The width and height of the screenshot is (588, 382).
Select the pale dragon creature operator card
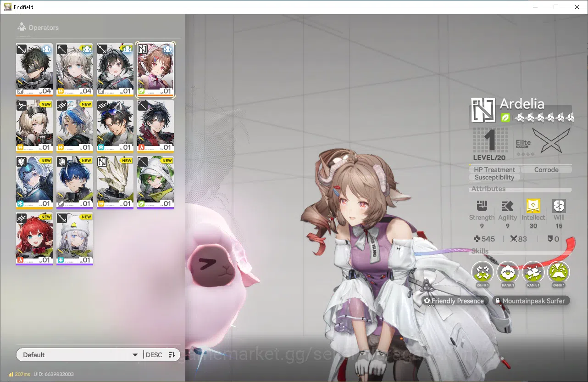click(x=115, y=183)
